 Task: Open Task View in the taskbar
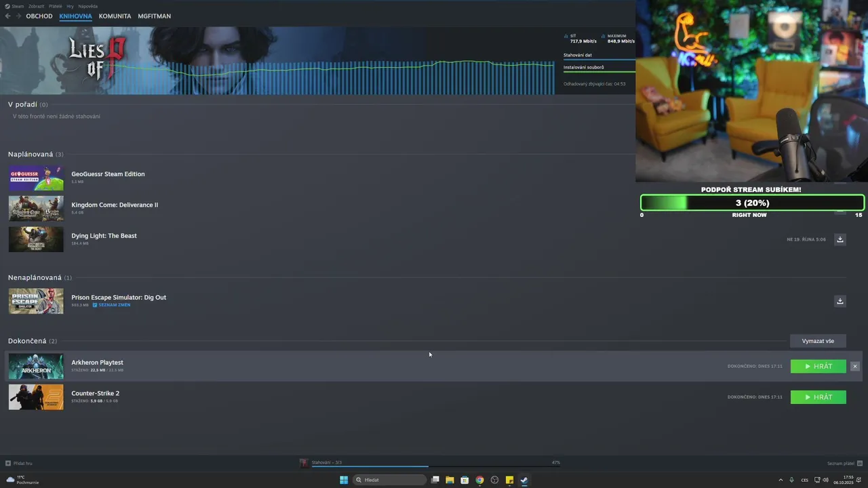[435, 480]
